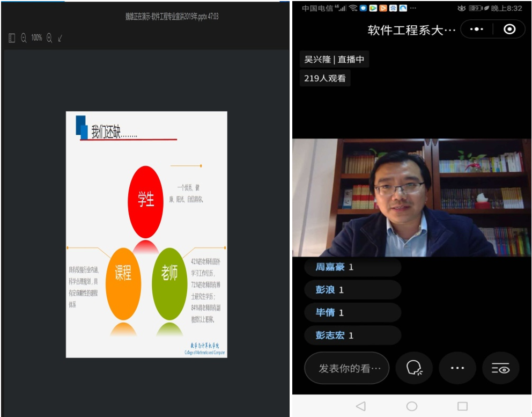532x417 pixels.
Task: Select the green 老师 ellipse on slide
Action: point(169,284)
